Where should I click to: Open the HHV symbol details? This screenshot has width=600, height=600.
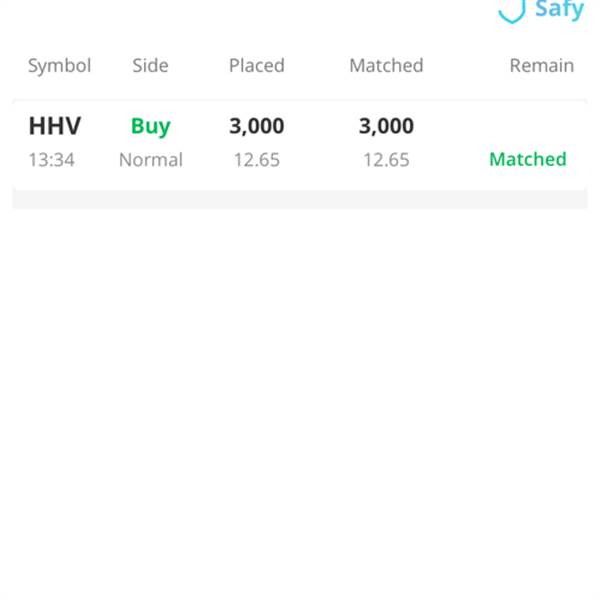click(55, 126)
